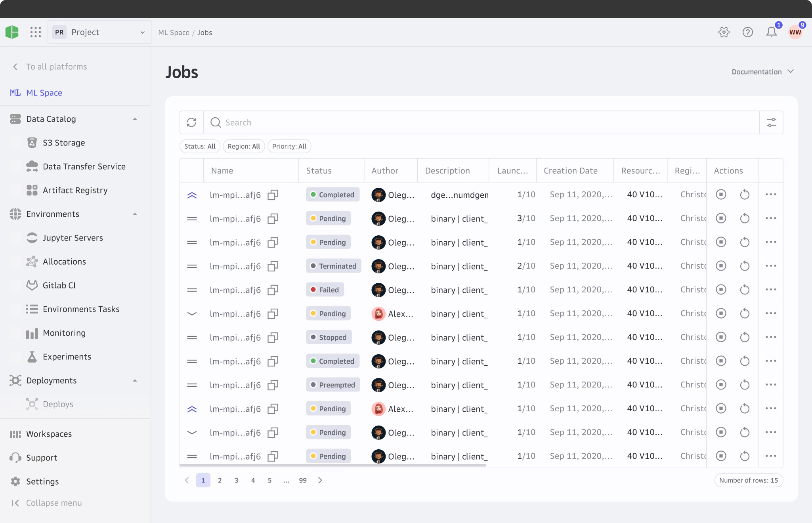Image resolution: width=812 pixels, height=523 pixels.
Task: Open more actions for dge...numdgen job
Action: click(771, 195)
